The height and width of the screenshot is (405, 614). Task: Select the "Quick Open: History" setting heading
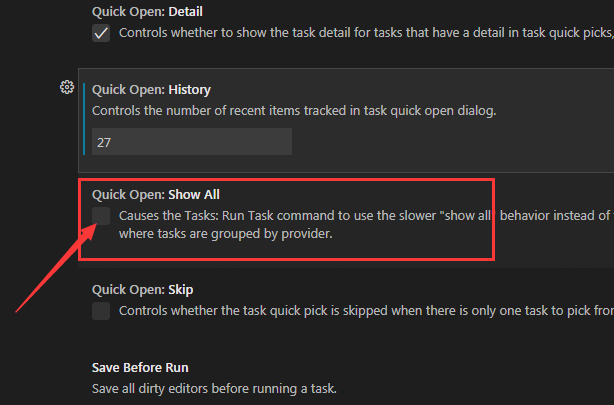[x=151, y=90]
